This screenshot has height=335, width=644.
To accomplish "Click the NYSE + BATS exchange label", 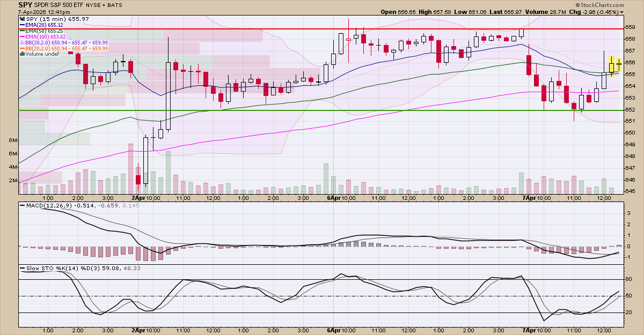I will [103, 5].
